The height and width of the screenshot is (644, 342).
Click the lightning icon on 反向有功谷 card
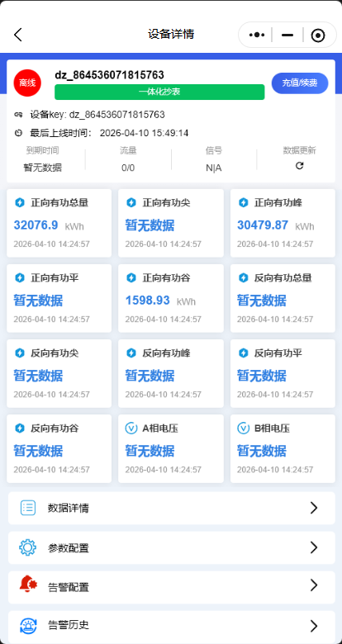19,429
